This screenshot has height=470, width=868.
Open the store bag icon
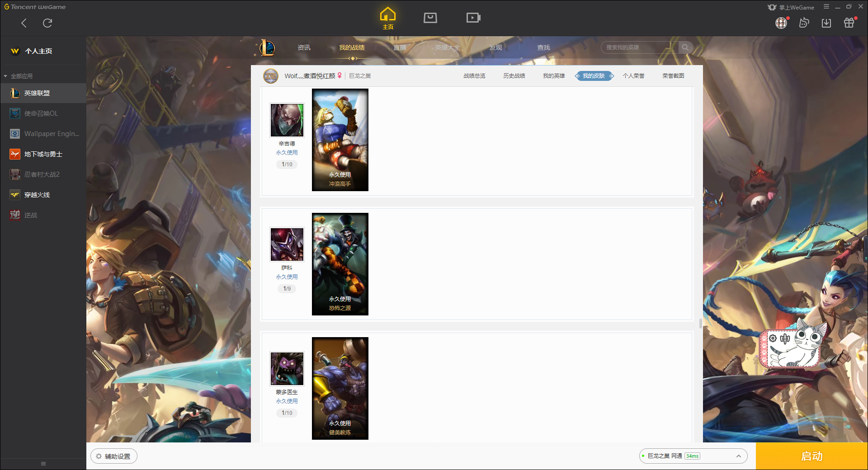click(430, 18)
